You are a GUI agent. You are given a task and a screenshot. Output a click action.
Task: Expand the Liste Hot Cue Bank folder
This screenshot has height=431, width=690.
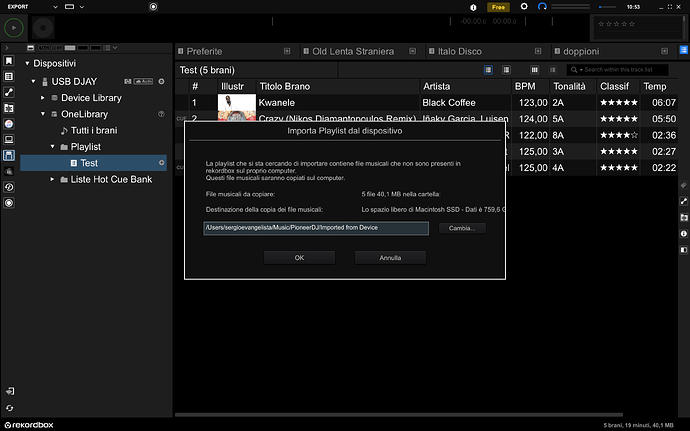pos(52,179)
